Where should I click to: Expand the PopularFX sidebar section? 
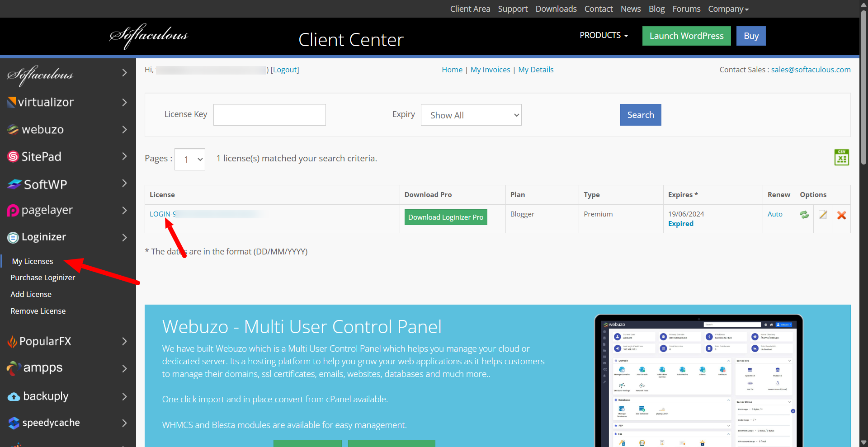coord(125,342)
